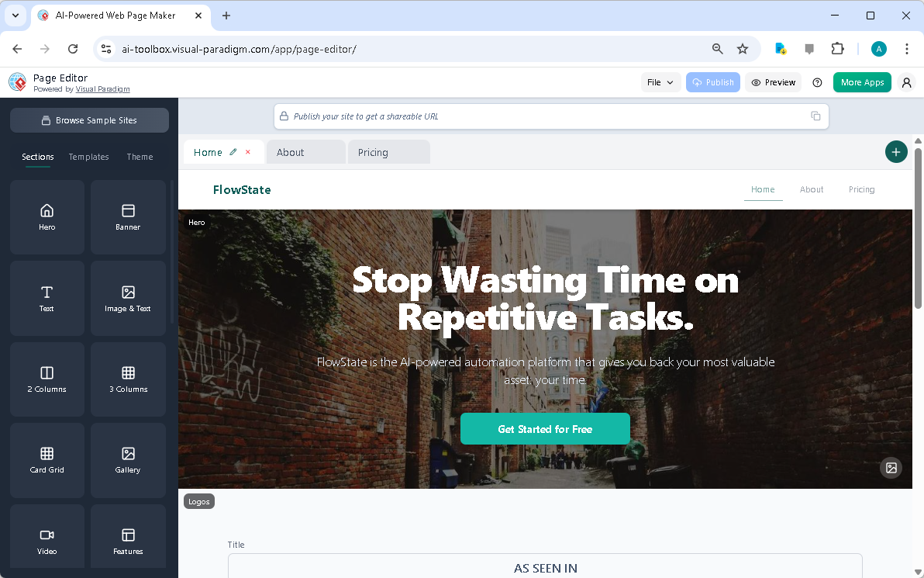The width and height of the screenshot is (924, 578).
Task: Open the help panel
Action: tap(817, 82)
